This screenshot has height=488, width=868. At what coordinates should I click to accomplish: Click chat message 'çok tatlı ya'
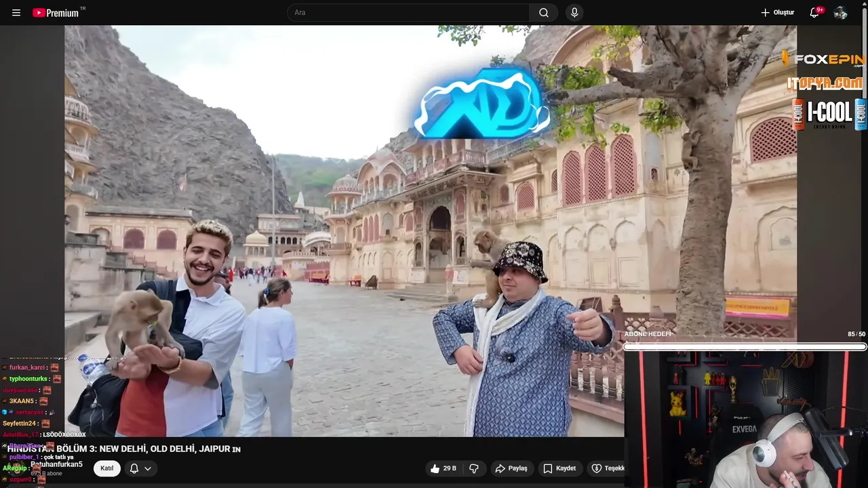click(x=59, y=457)
